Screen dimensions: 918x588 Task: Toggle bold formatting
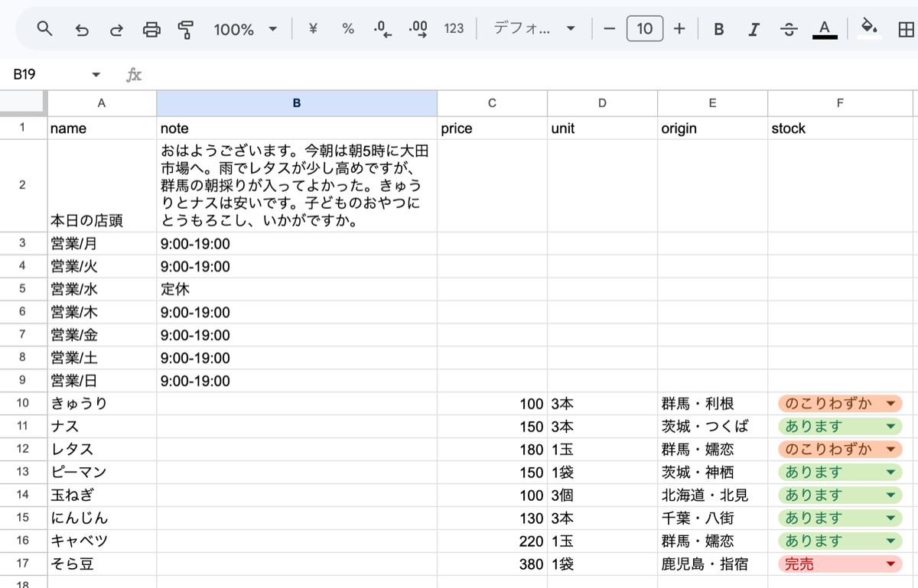point(719,29)
